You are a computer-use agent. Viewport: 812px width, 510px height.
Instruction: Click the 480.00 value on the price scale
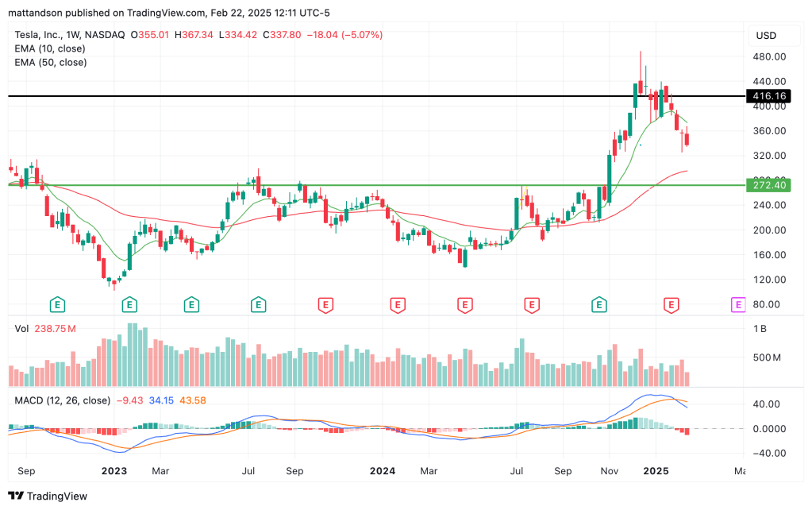[769, 56]
